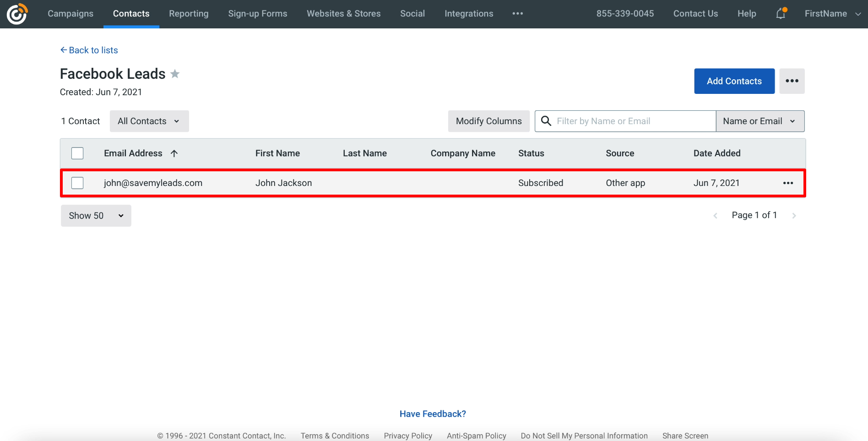Click the Last Name column header

pos(365,153)
